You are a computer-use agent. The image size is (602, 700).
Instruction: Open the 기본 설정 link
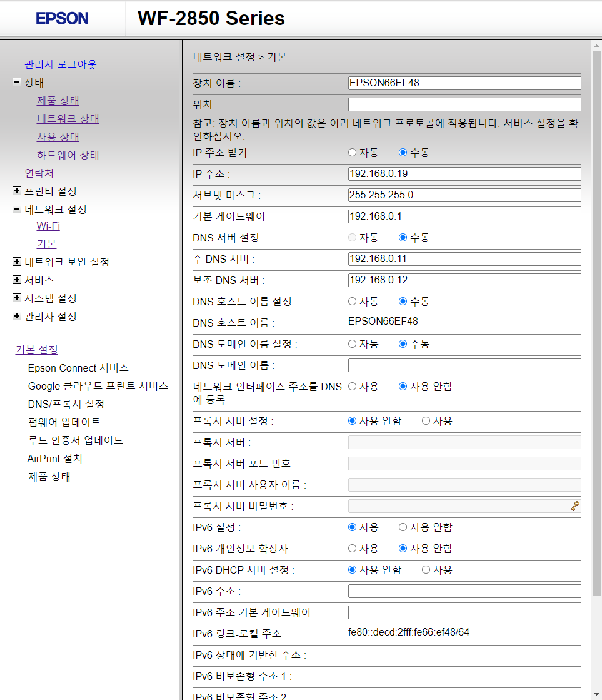[x=37, y=350]
